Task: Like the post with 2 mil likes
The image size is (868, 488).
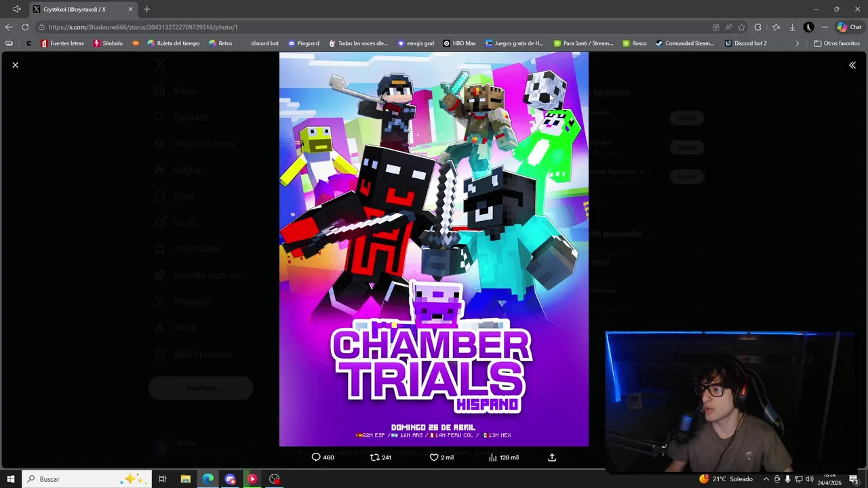Action: (441, 457)
